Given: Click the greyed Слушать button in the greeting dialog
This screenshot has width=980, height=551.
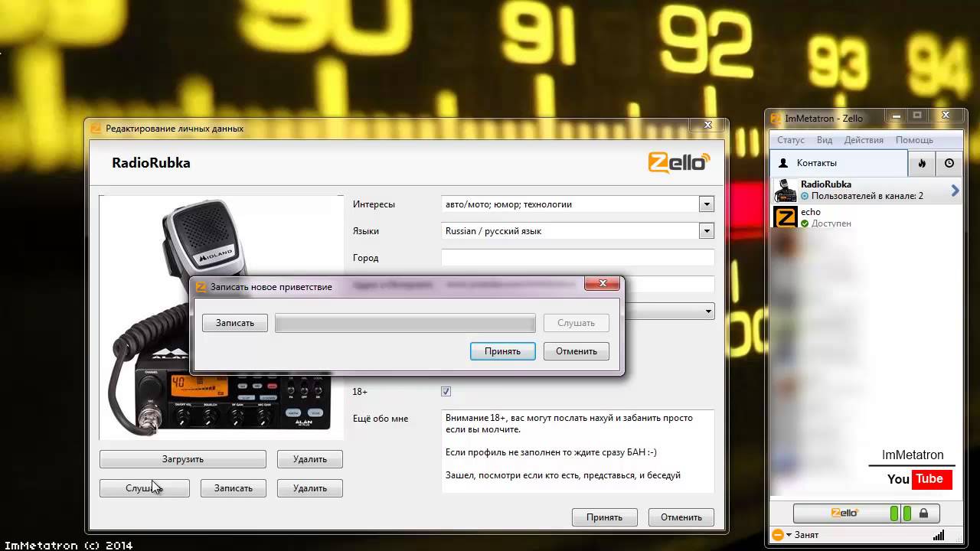Looking at the screenshot, I should click(577, 323).
